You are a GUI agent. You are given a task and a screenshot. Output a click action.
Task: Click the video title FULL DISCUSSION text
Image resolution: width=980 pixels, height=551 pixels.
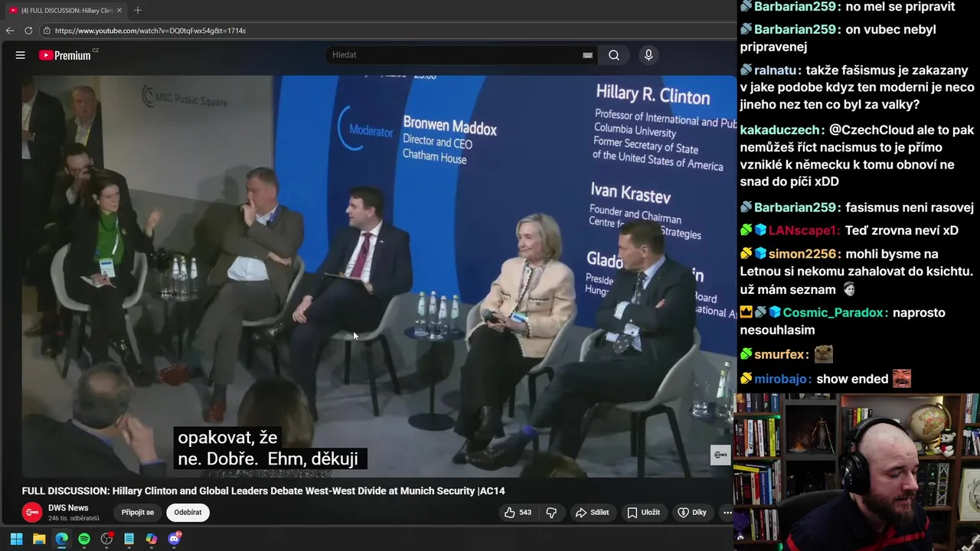[263, 491]
